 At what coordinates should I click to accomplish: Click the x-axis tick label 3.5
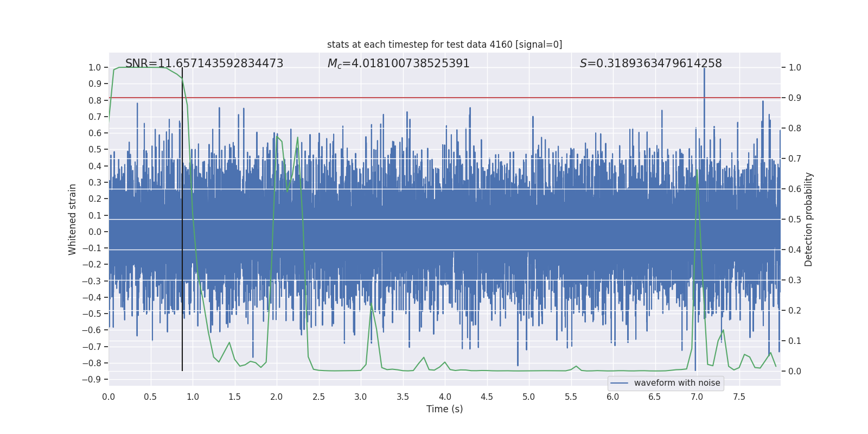click(x=403, y=397)
